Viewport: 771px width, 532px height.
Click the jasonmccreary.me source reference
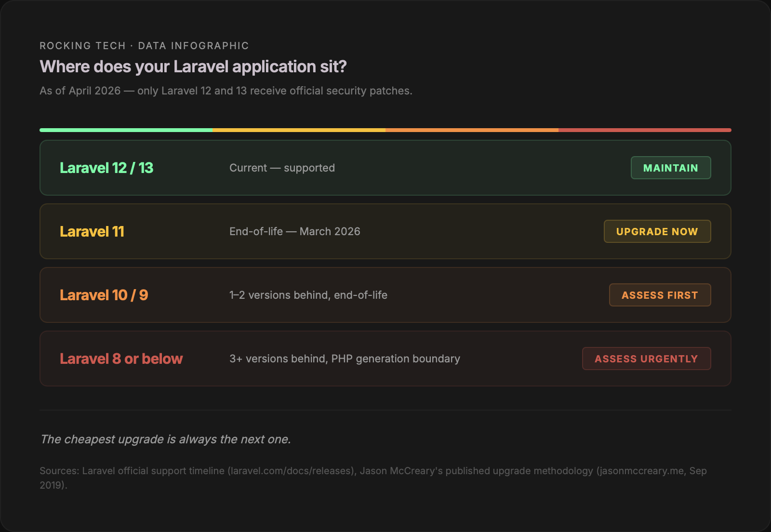641,471
